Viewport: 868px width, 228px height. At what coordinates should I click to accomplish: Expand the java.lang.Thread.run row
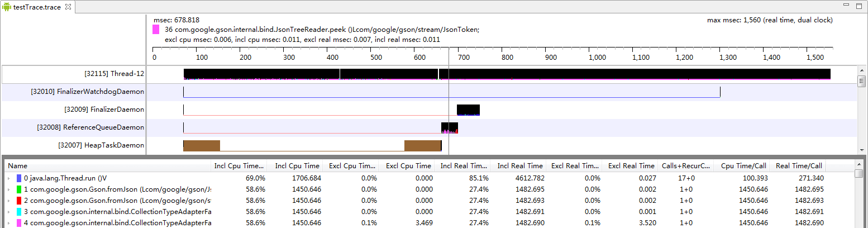9,178
